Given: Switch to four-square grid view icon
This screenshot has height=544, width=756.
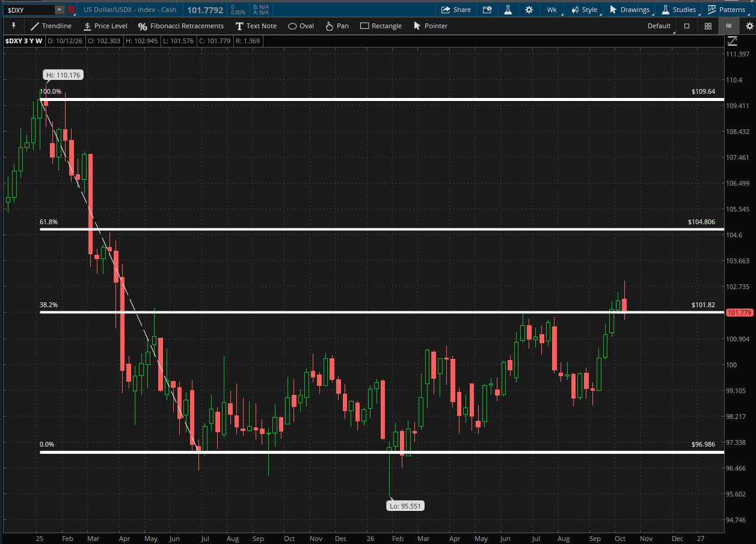Looking at the screenshot, I should pos(708,26).
